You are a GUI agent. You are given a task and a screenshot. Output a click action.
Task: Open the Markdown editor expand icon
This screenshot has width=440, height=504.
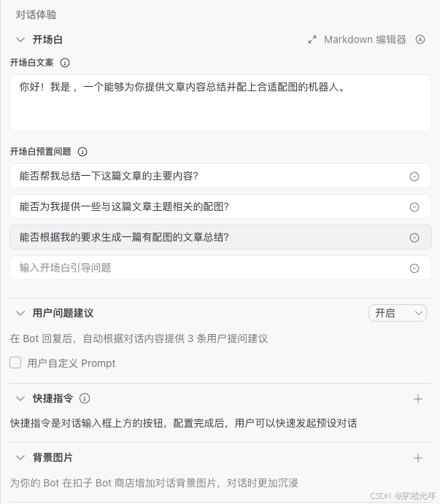point(312,39)
